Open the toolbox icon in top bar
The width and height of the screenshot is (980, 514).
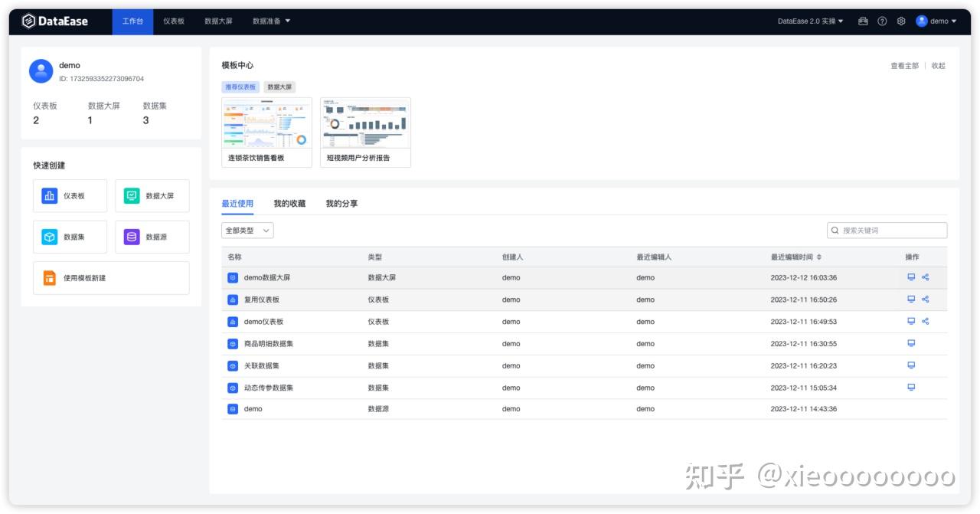(x=863, y=21)
